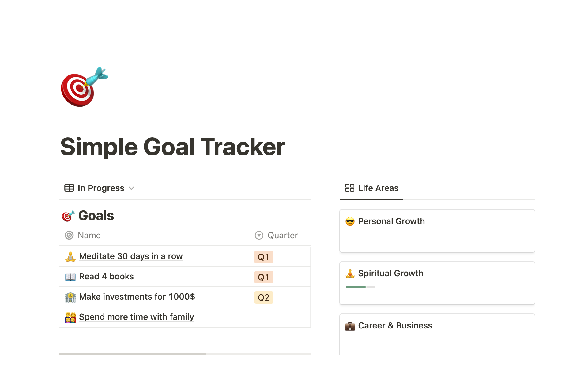Click the target icon beside the Name column
This screenshot has height=368, width=588.
[70, 235]
